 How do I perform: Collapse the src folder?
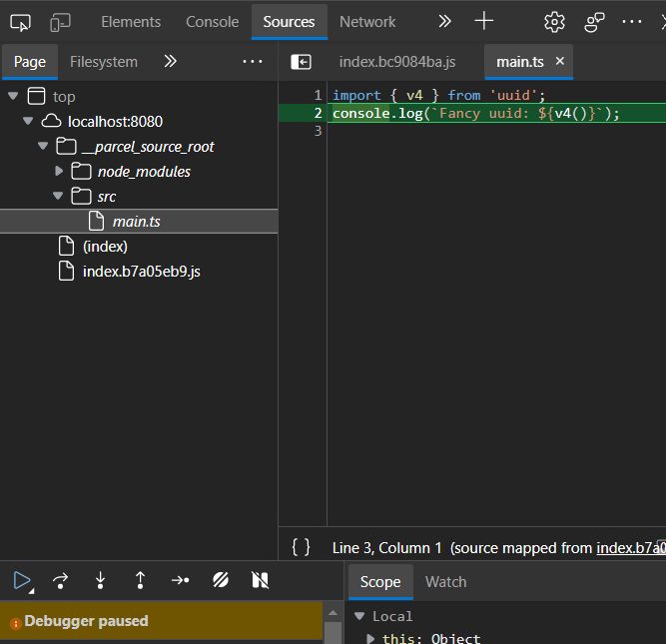click(58, 196)
